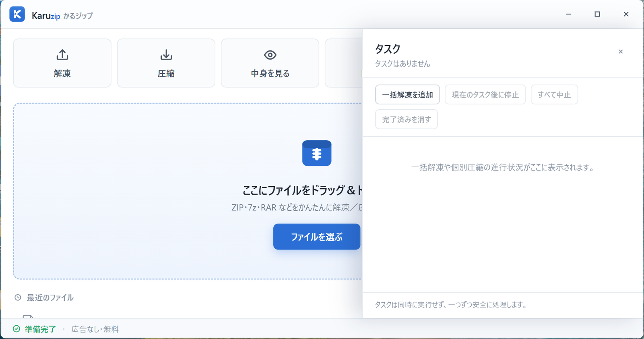Click the upload arrow icon above 解凍
The width and height of the screenshot is (644, 339).
(x=62, y=54)
